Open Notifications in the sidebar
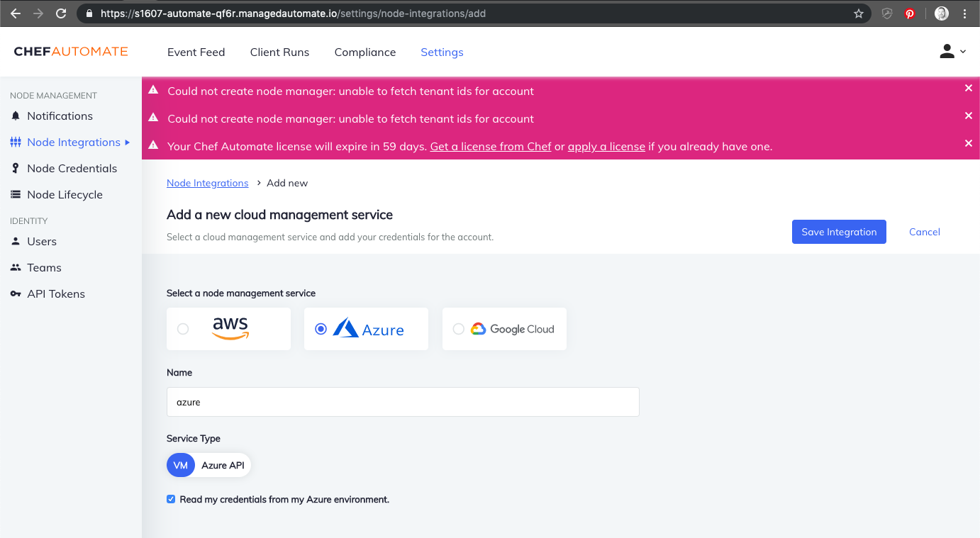Screen dimensions: 980x538 [60, 116]
